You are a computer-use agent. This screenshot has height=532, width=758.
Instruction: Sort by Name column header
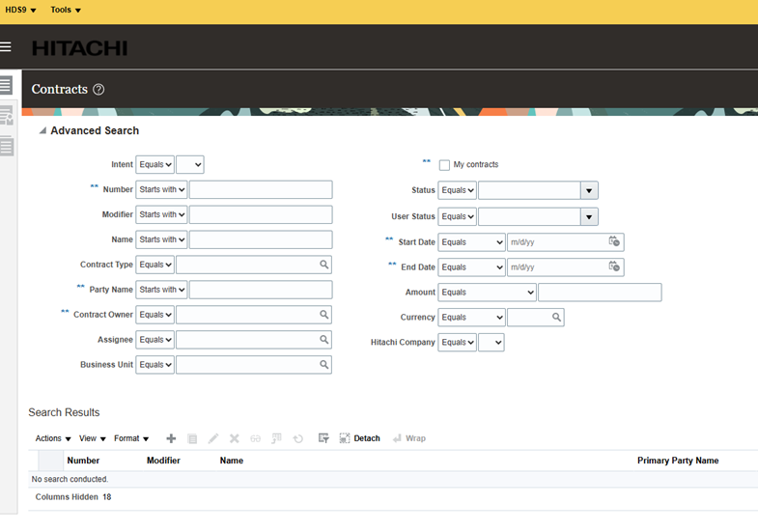pos(232,461)
